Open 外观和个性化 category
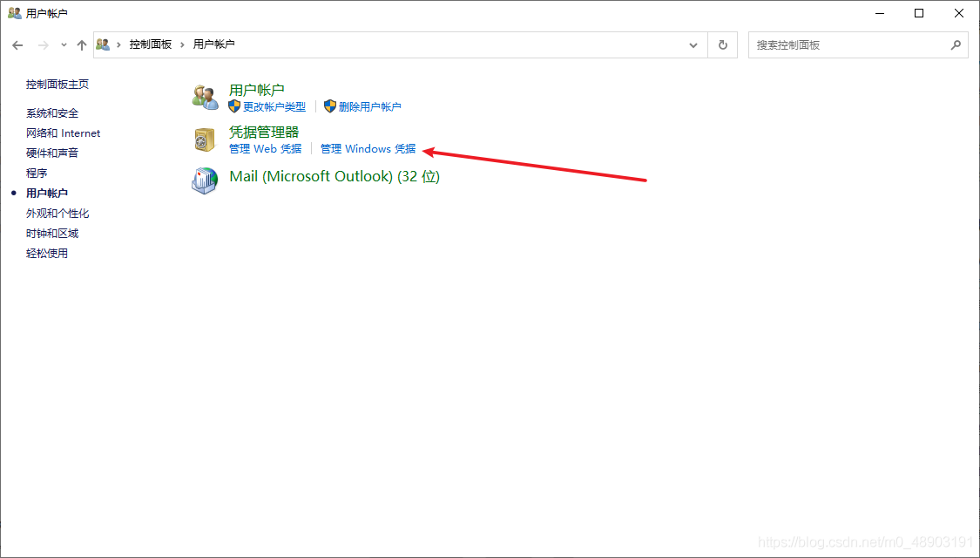This screenshot has height=558, width=980. [x=57, y=214]
